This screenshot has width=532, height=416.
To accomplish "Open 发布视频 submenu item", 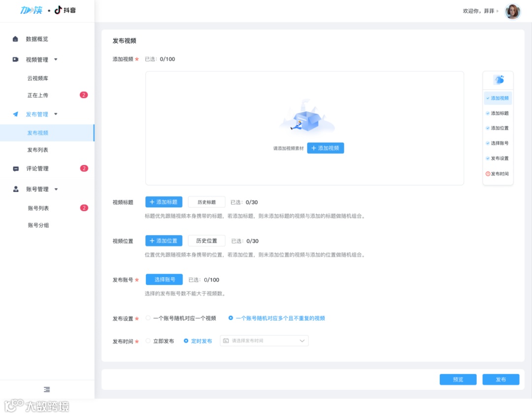I will (x=47, y=133).
